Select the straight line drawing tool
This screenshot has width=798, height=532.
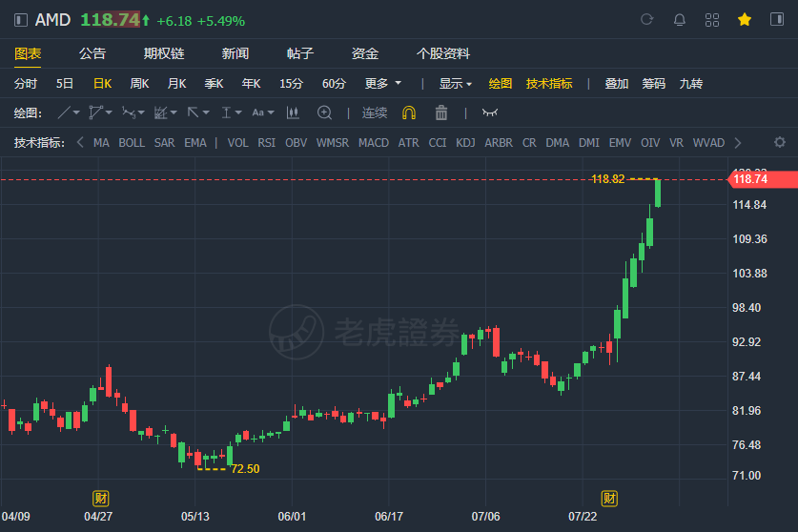pos(64,113)
